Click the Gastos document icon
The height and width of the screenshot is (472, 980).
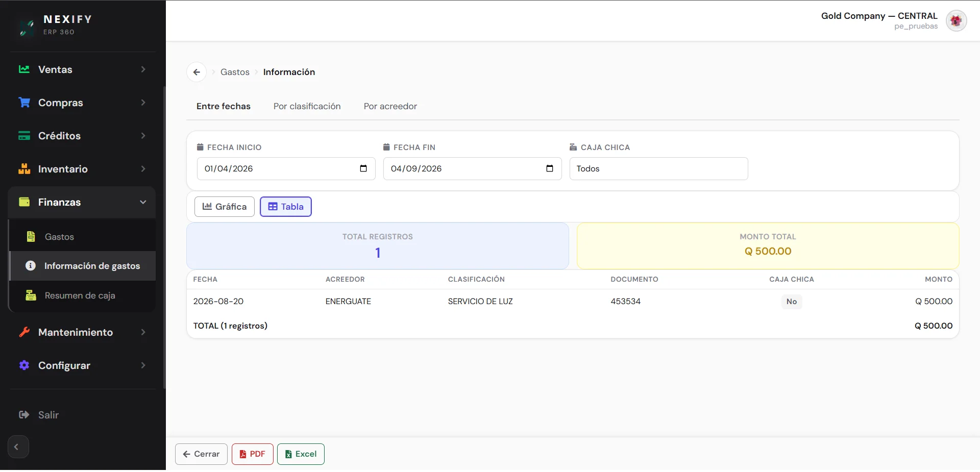31,237
